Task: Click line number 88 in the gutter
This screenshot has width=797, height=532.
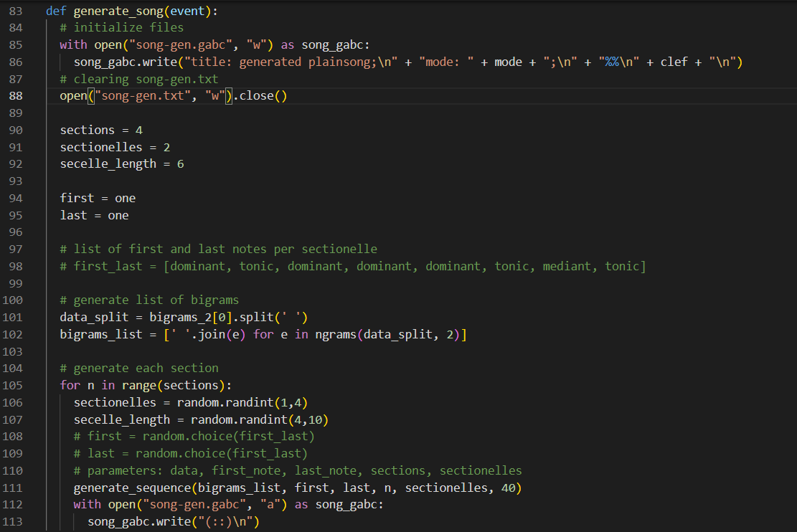Action: tap(16, 96)
